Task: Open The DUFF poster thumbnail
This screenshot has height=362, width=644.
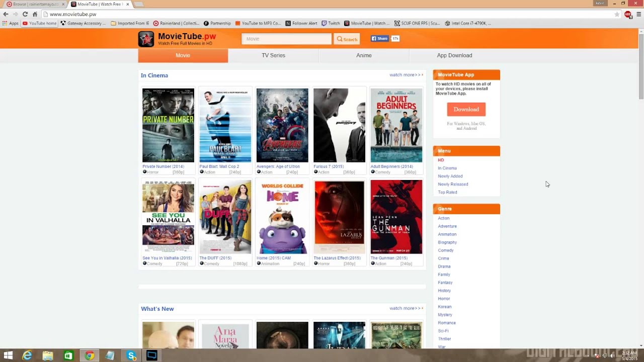Action: click(225, 217)
